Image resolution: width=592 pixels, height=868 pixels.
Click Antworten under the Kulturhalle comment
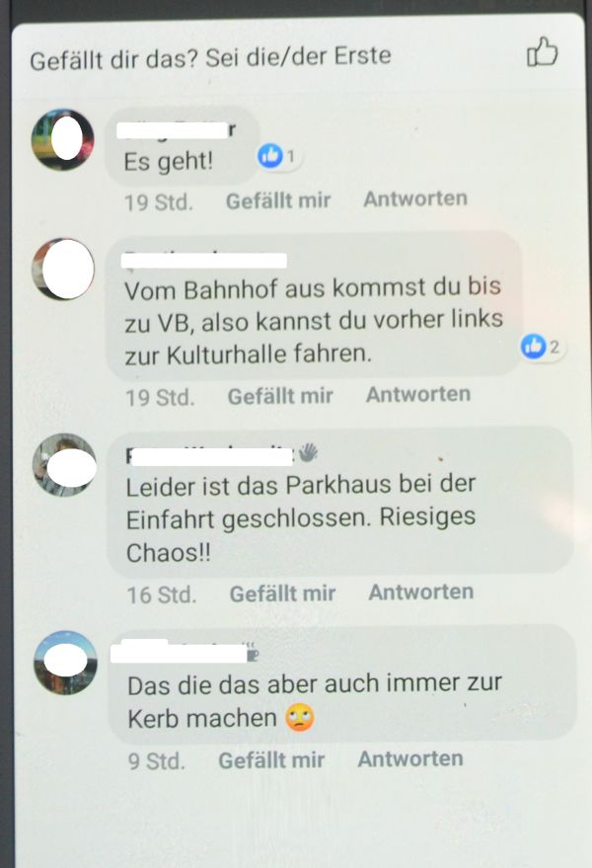point(418,394)
